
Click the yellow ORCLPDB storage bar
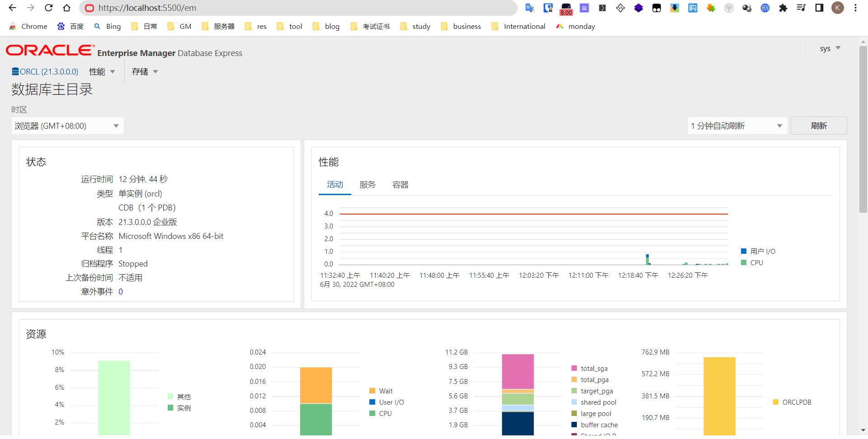(719, 396)
